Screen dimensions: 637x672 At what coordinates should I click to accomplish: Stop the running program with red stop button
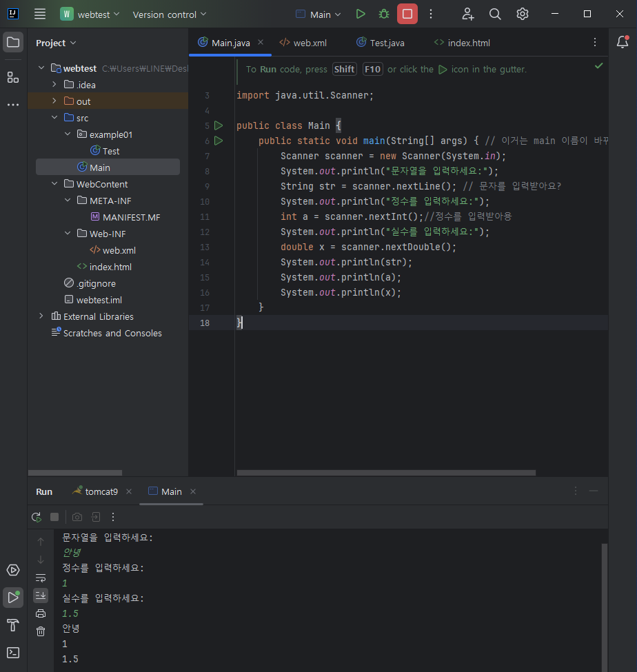(x=407, y=14)
